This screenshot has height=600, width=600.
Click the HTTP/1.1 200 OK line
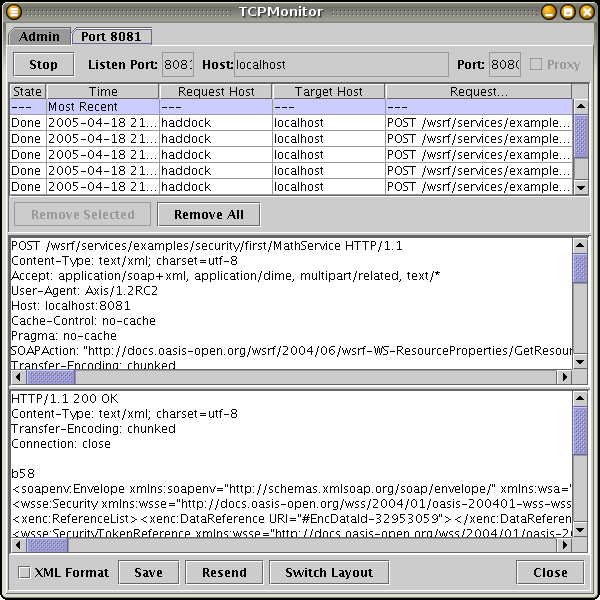65,399
